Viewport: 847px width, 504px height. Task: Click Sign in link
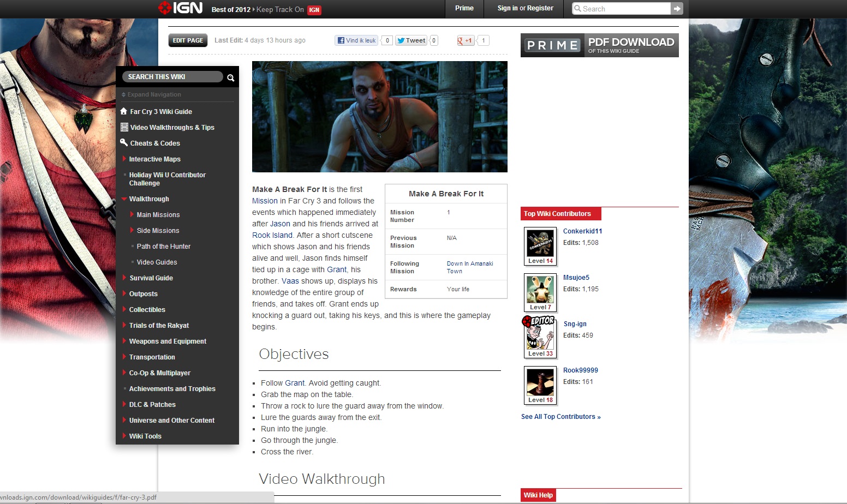point(508,8)
